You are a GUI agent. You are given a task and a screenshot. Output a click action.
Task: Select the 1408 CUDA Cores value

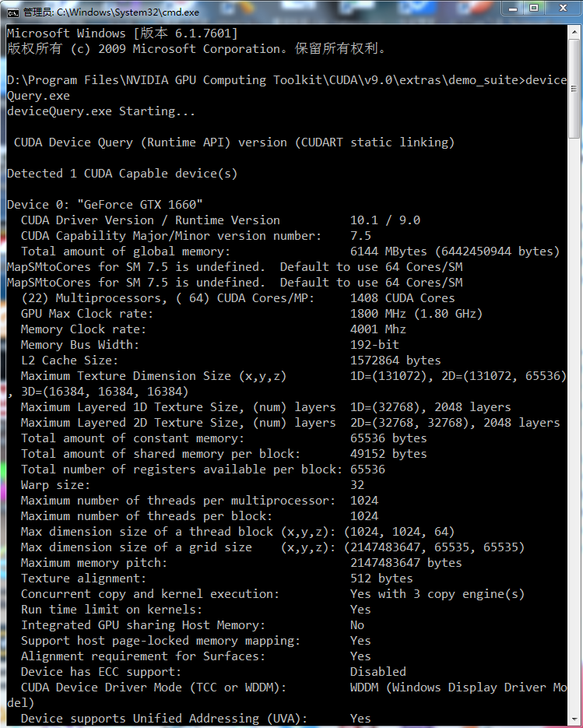(x=402, y=298)
